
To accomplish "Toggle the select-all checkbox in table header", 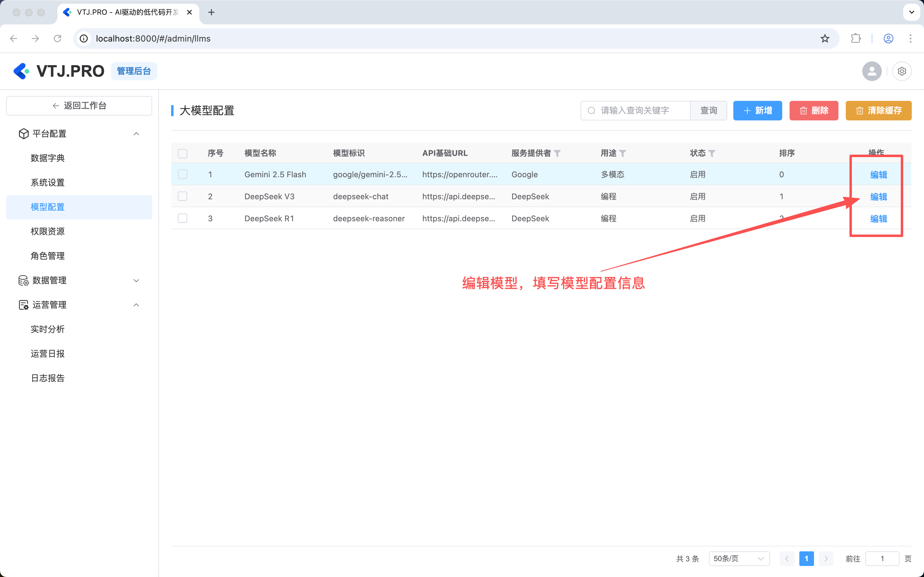I will pos(182,153).
